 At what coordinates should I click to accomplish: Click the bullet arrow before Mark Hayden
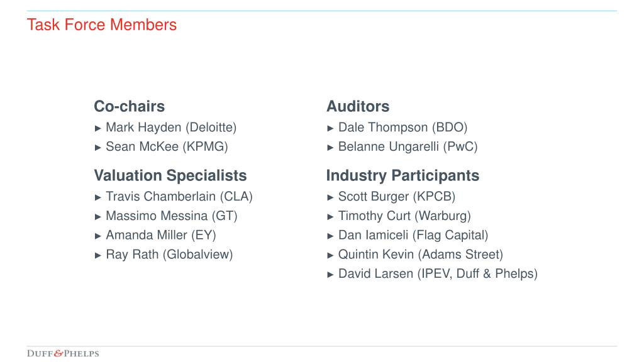coord(97,128)
